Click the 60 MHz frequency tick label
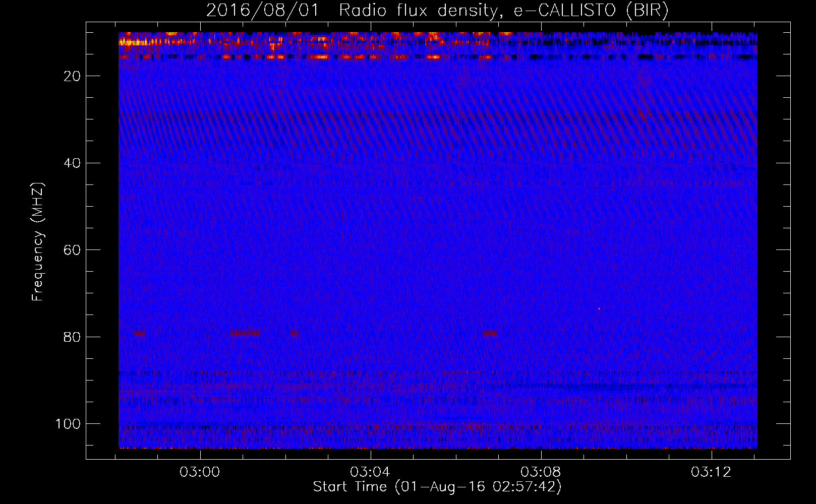Image resolution: width=816 pixels, height=504 pixels. pos(72,250)
